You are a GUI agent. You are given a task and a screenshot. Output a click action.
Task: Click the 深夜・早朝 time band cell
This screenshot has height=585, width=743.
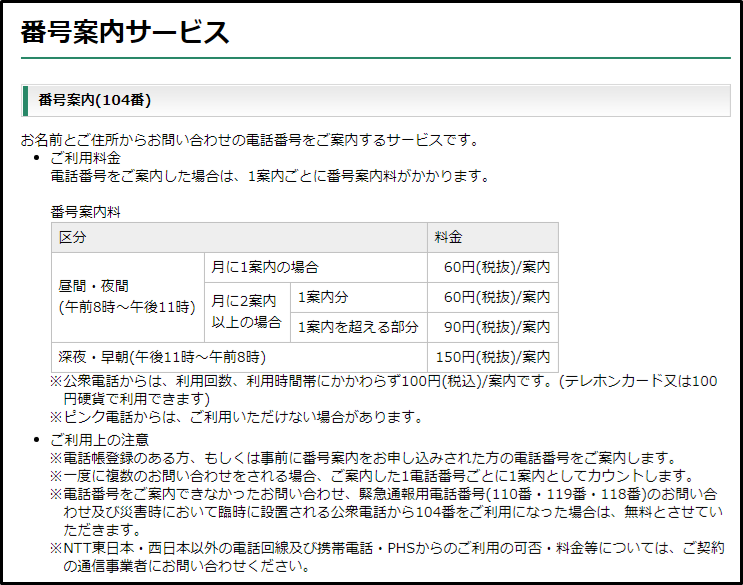click(239, 357)
